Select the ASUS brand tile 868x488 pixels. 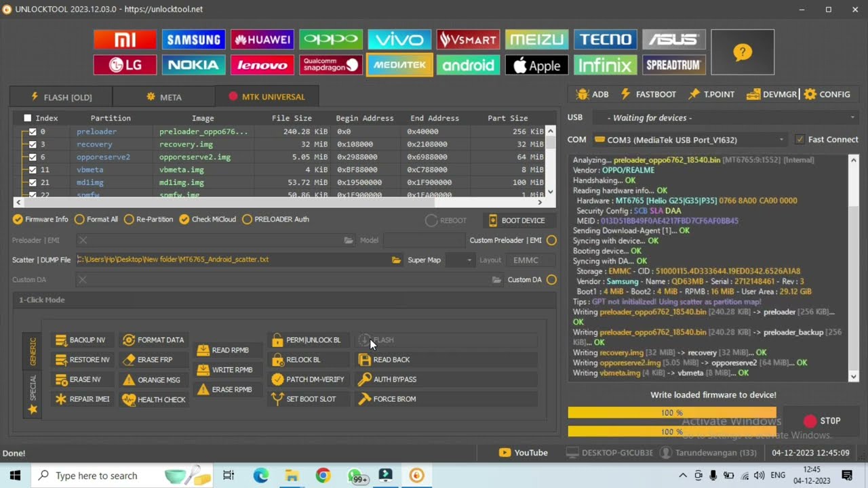[674, 39]
